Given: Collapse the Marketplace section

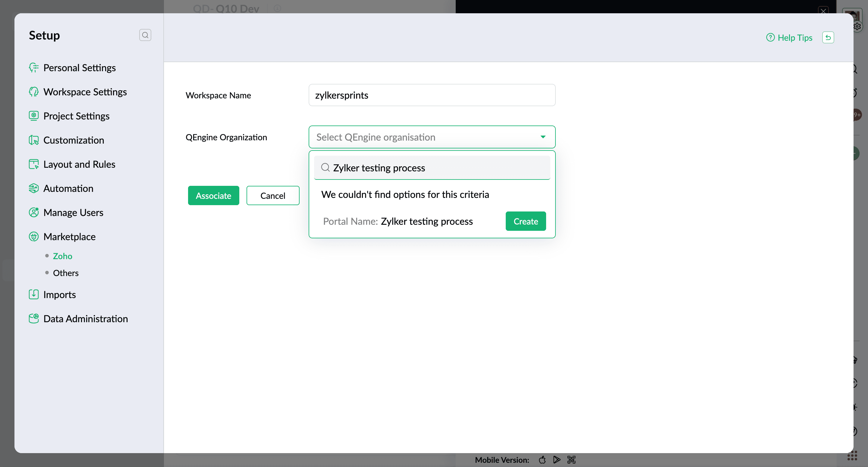Looking at the screenshot, I should pyautogui.click(x=69, y=237).
